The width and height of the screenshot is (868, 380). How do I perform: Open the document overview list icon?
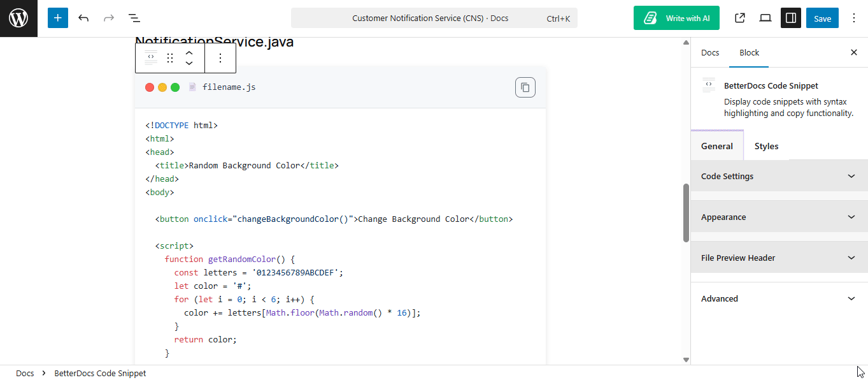134,18
